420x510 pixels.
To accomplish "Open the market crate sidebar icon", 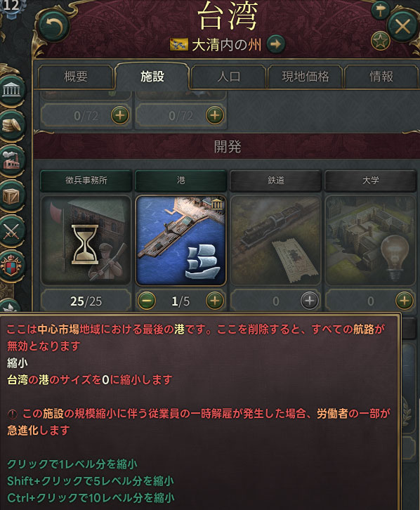I will [12, 196].
